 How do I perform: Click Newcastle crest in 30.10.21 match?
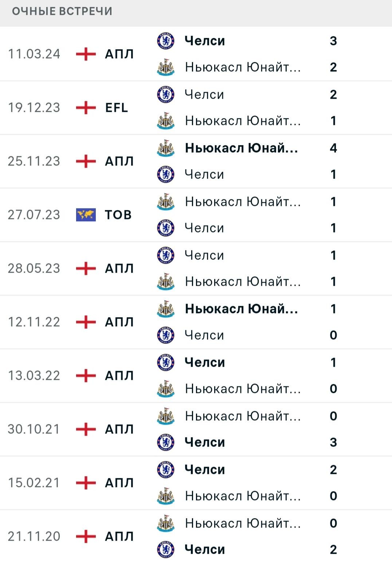point(166,416)
